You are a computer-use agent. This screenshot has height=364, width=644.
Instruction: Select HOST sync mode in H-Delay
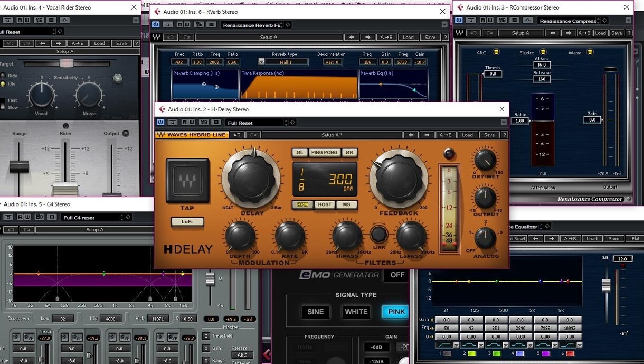pyautogui.click(x=325, y=204)
